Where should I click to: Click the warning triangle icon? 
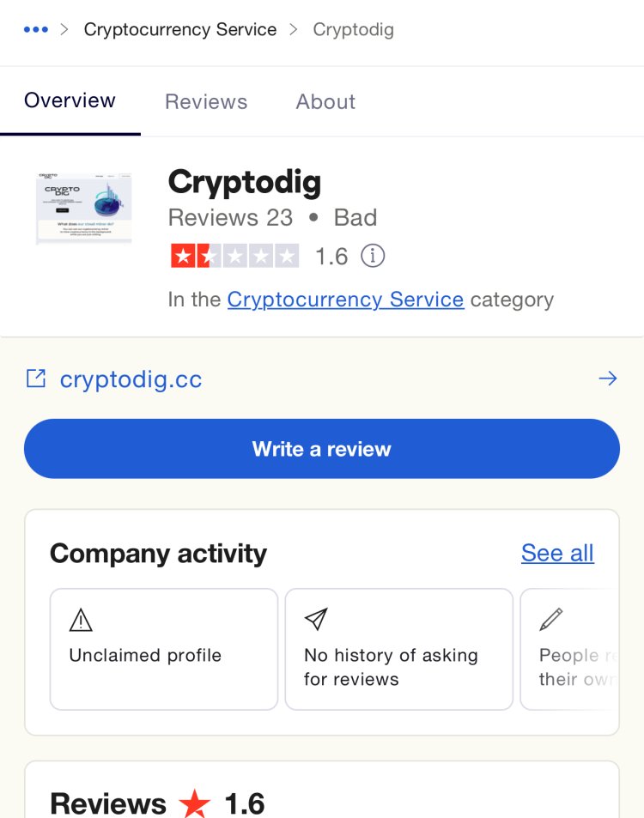coord(81,620)
